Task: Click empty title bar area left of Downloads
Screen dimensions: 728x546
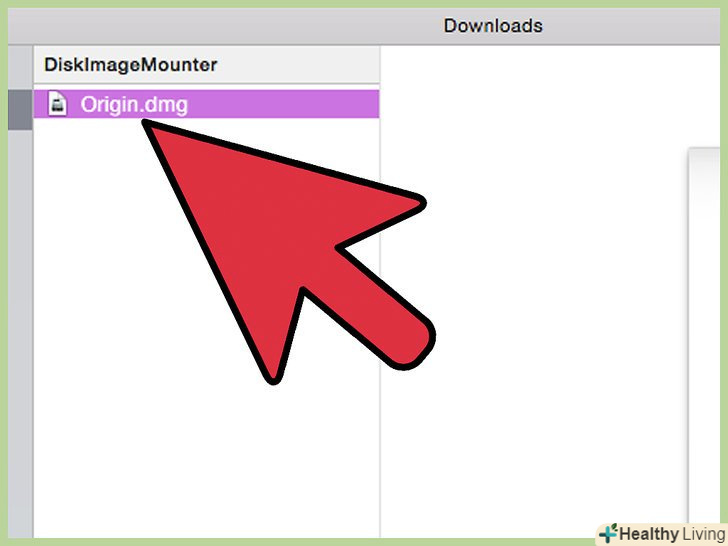Action: click(x=223, y=26)
